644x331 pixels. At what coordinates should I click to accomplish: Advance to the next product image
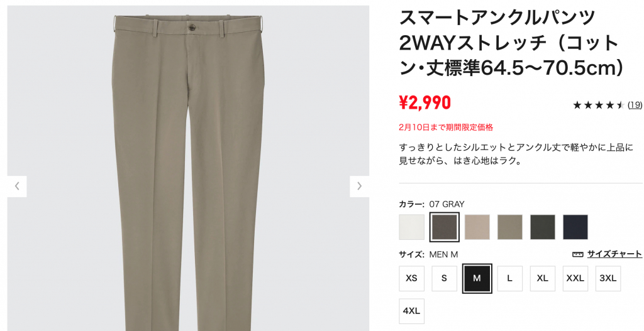coord(359,186)
